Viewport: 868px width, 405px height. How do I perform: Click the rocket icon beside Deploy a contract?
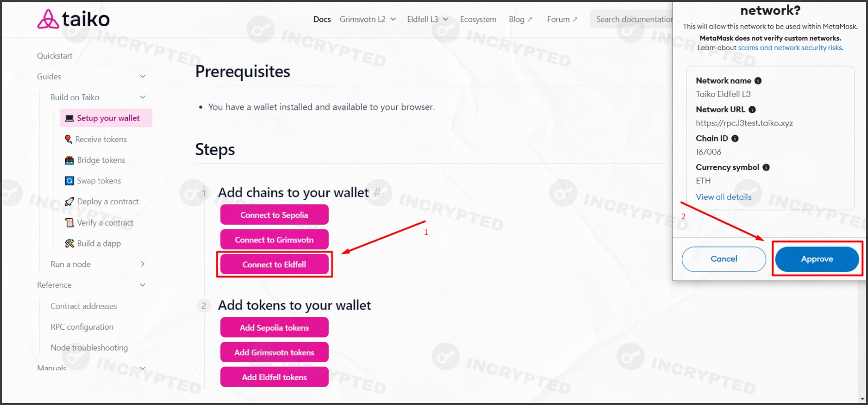(x=70, y=201)
